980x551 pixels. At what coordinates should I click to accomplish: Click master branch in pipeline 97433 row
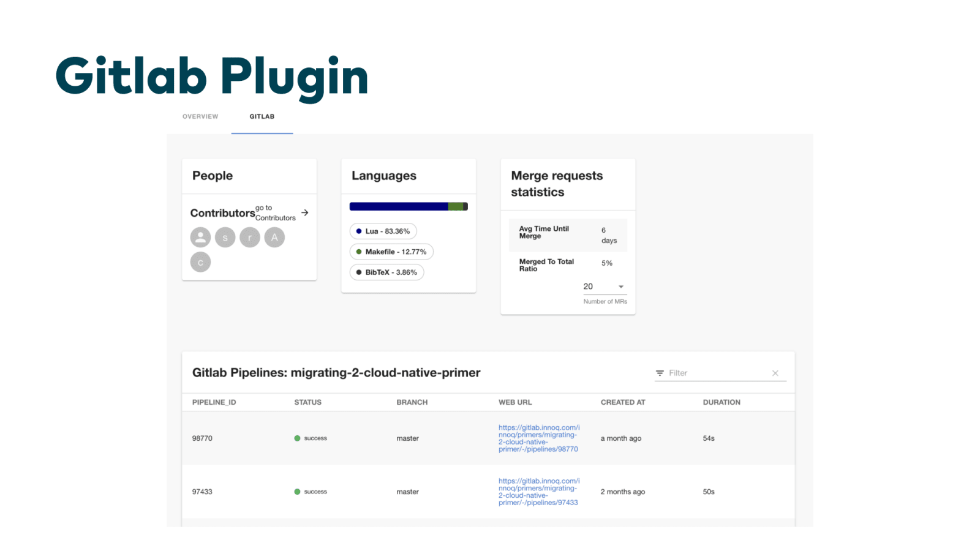[x=407, y=492]
